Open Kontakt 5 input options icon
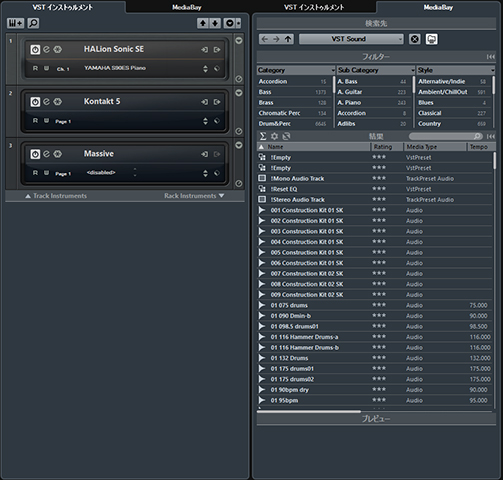The width and height of the screenshot is (503, 480). 204,102
